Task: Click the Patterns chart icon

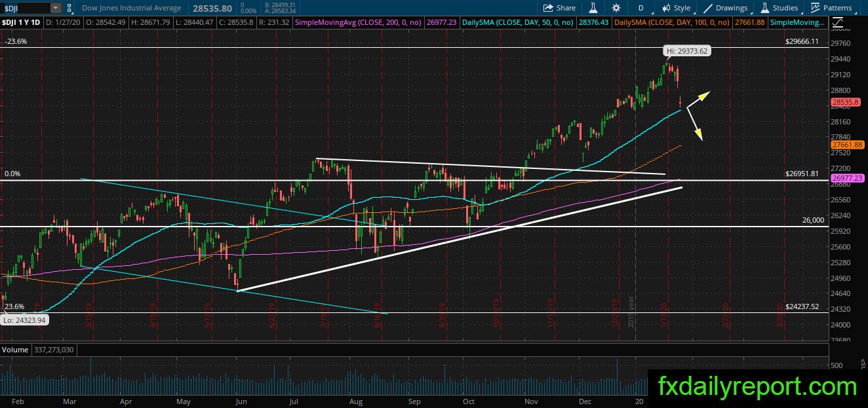Action: 815,8
